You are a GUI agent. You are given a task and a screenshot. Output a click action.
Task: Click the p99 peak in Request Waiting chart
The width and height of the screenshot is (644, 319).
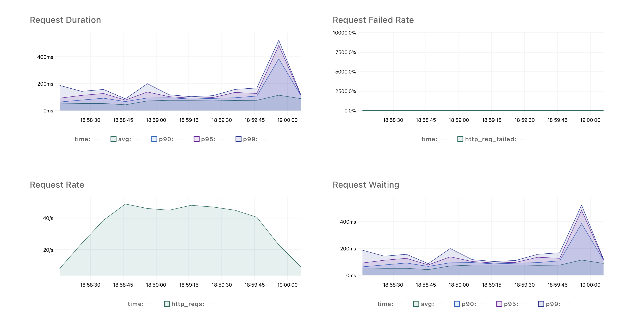582,205
